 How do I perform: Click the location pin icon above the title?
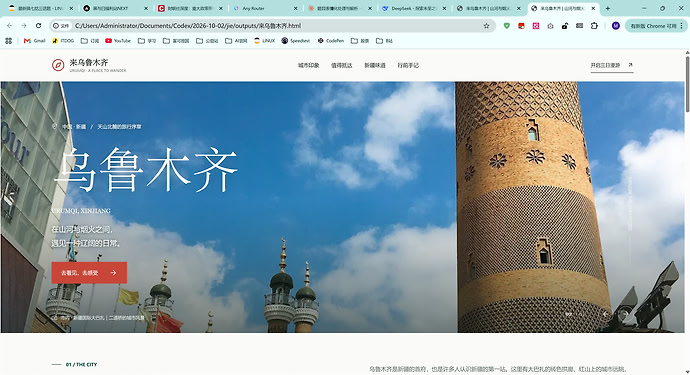(55, 126)
